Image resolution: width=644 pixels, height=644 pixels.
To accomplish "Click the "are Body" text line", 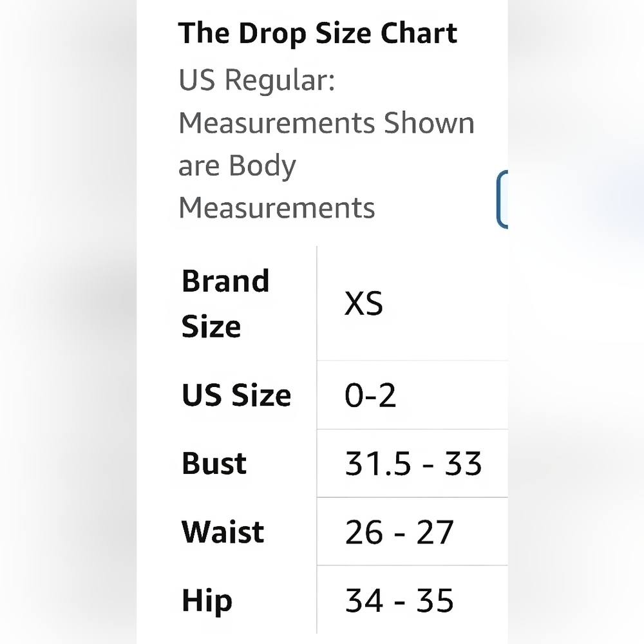I will pos(238,167).
